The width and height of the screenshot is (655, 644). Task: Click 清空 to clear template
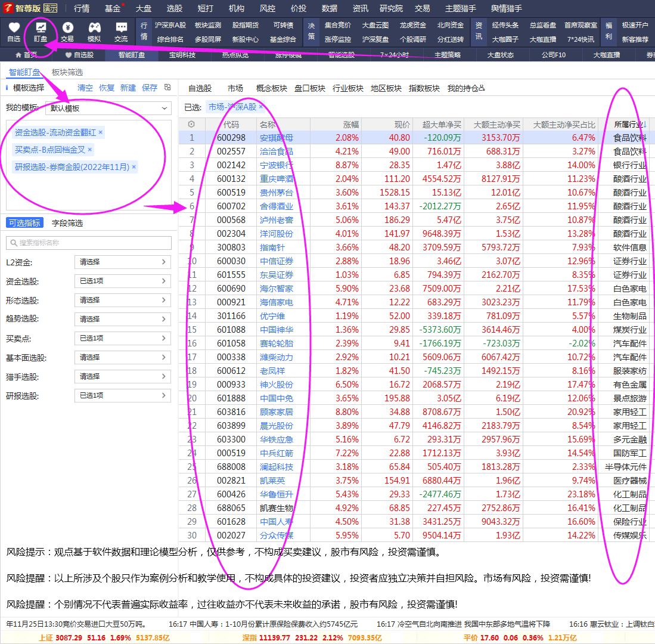click(85, 88)
